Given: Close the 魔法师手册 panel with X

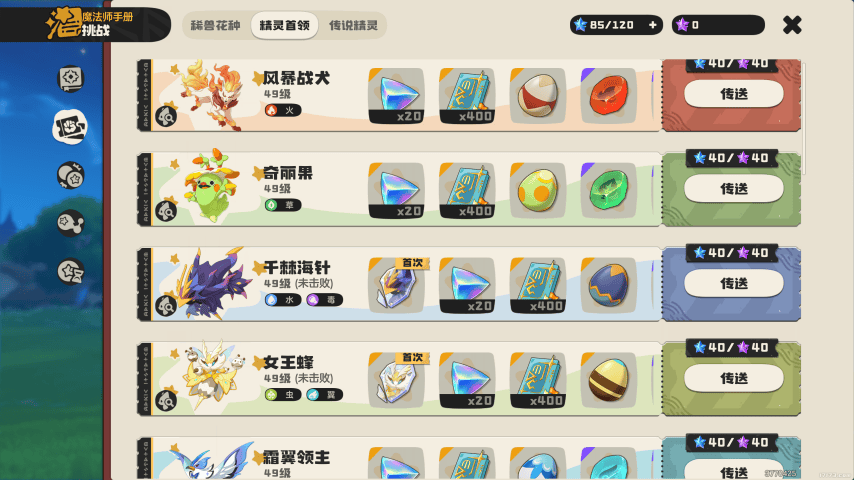Looking at the screenshot, I should (x=792, y=25).
